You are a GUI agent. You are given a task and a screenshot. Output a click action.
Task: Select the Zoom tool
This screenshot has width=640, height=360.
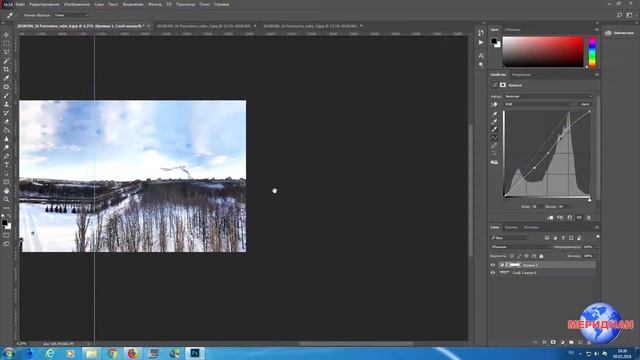point(6,200)
